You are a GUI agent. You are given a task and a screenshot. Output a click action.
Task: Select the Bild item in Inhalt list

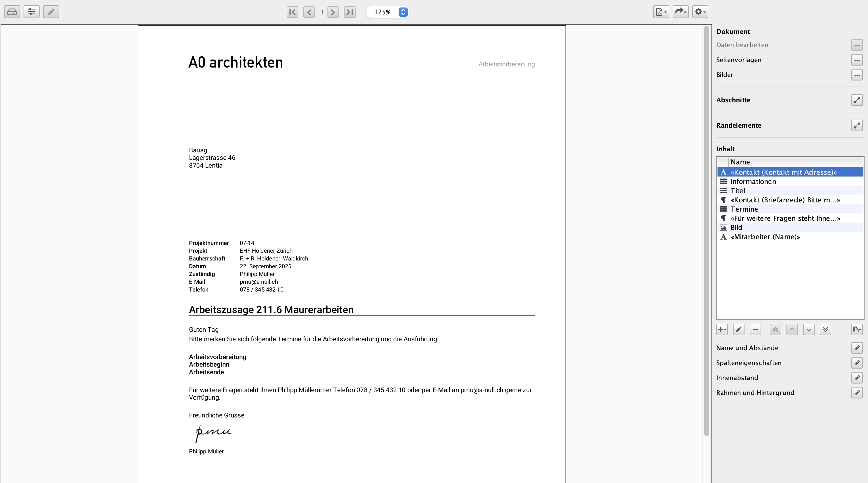coord(736,228)
